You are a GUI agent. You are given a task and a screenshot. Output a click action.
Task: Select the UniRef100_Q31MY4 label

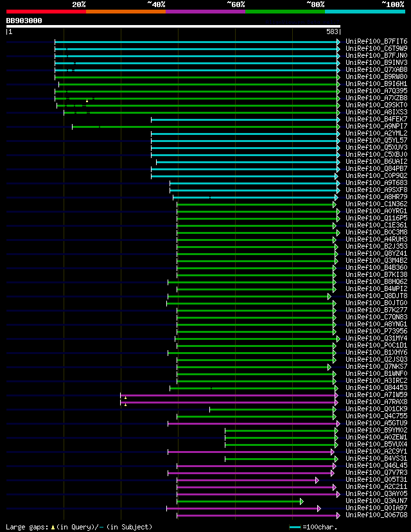376,338
